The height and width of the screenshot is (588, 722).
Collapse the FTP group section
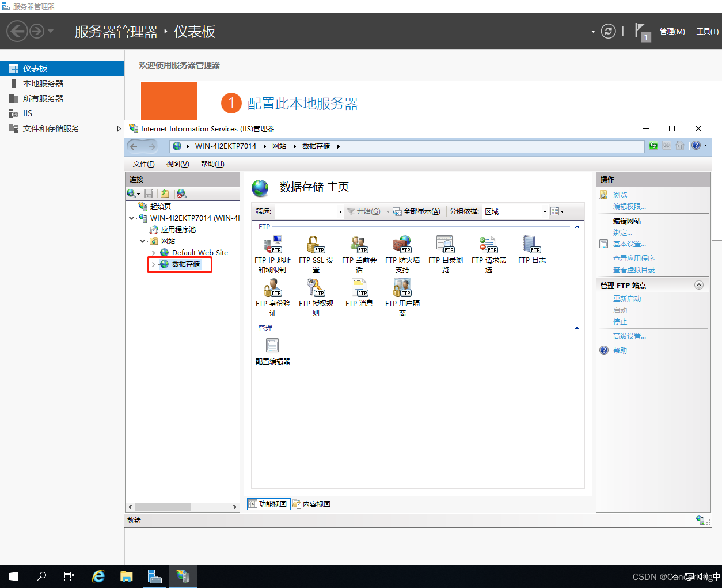pyautogui.click(x=577, y=227)
